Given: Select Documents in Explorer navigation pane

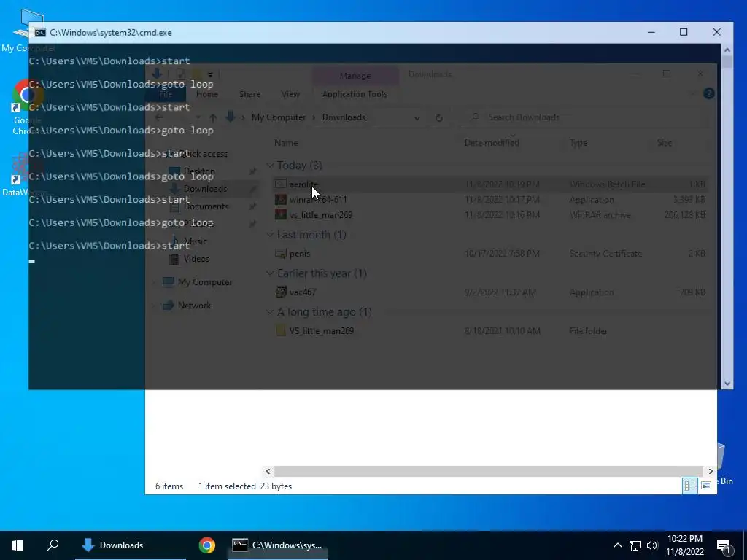Looking at the screenshot, I should pyautogui.click(x=206, y=206).
